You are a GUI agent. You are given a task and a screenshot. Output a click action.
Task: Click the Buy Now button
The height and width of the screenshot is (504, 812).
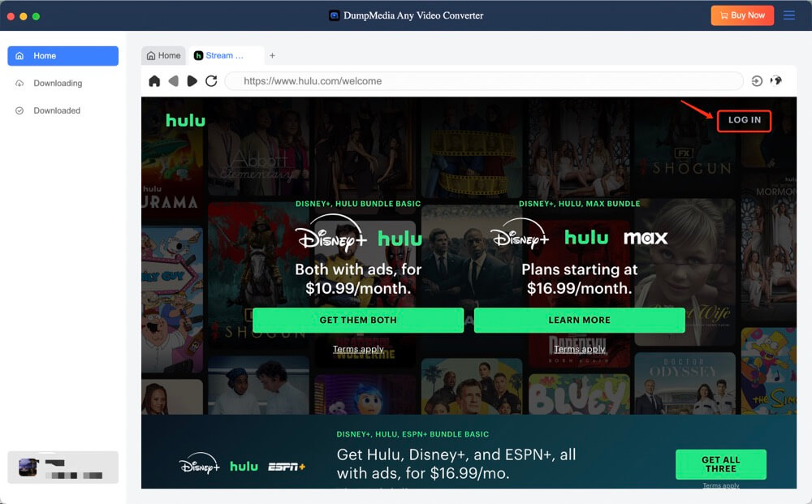(742, 15)
